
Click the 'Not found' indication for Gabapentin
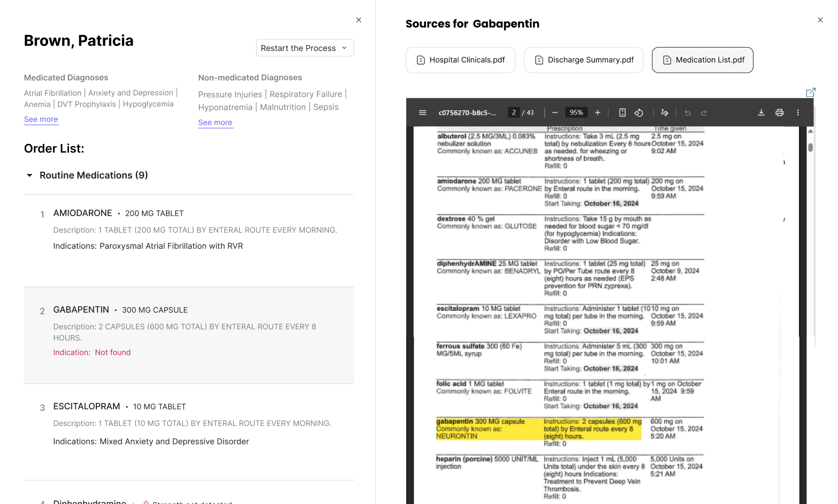(113, 353)
